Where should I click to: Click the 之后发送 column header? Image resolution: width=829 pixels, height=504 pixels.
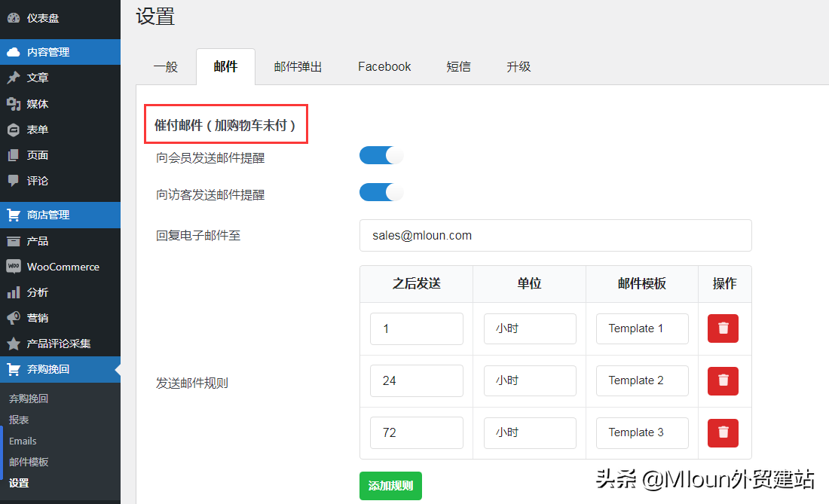pos(417,284)
